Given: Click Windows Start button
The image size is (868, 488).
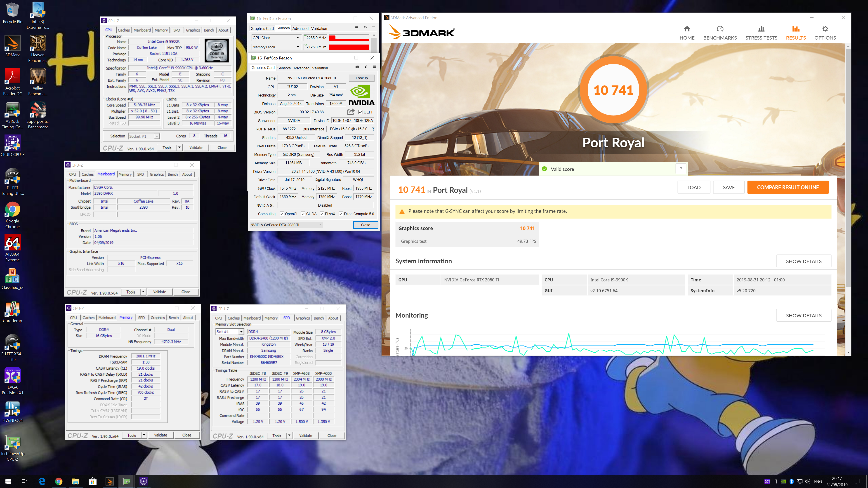Looking at the screenshot, I should 8,481.
